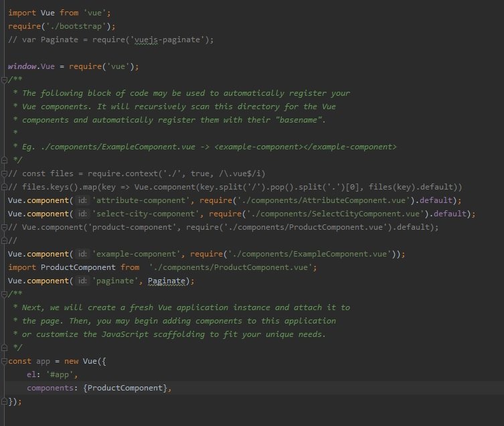This screenshot has width=504, height=426.
Task: Toggle fold marker beside commented product-component line
Action: click(4, 227)
